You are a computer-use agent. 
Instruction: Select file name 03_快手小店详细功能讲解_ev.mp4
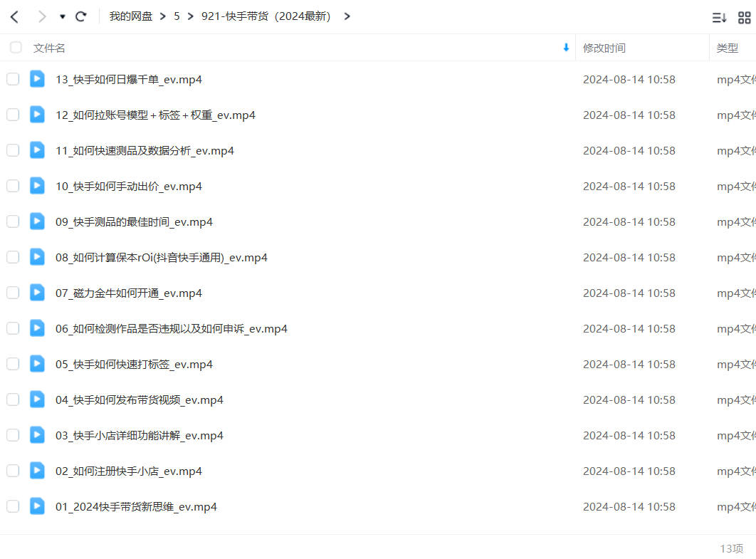[140, 436]
